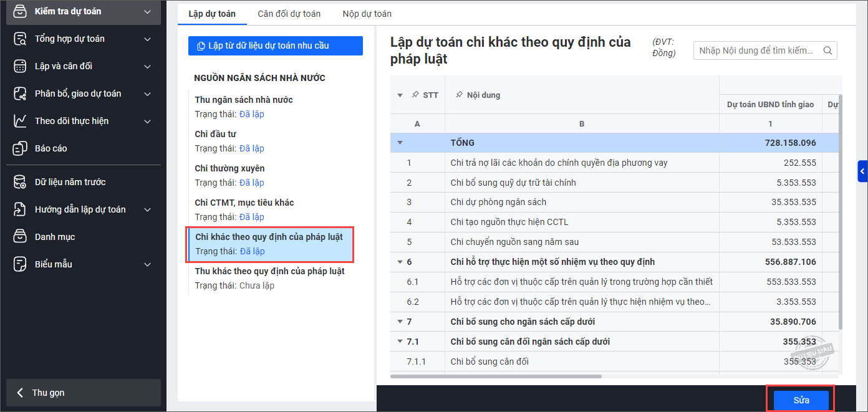Expand Phân bổ, giao dự toán menu
The image size is (868, 412).
coord(147,93)
